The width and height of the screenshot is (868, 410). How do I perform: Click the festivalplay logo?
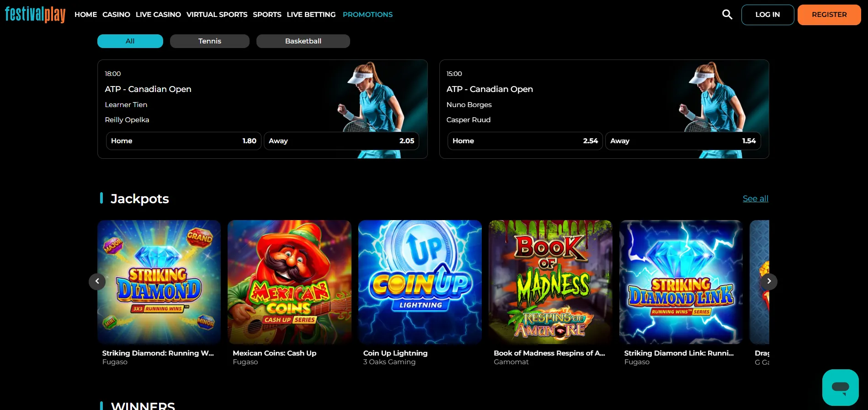(35, 14)
